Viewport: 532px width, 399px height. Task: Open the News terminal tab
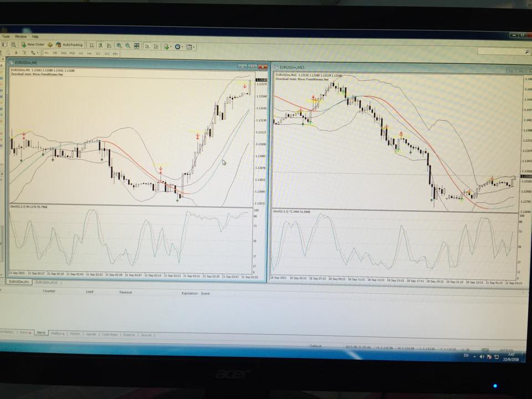[25, 332]
